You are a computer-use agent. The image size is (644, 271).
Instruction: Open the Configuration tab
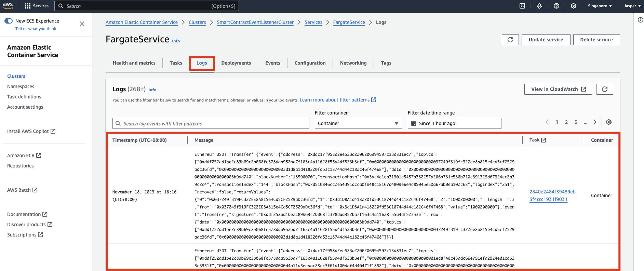(x=310, y=63)
